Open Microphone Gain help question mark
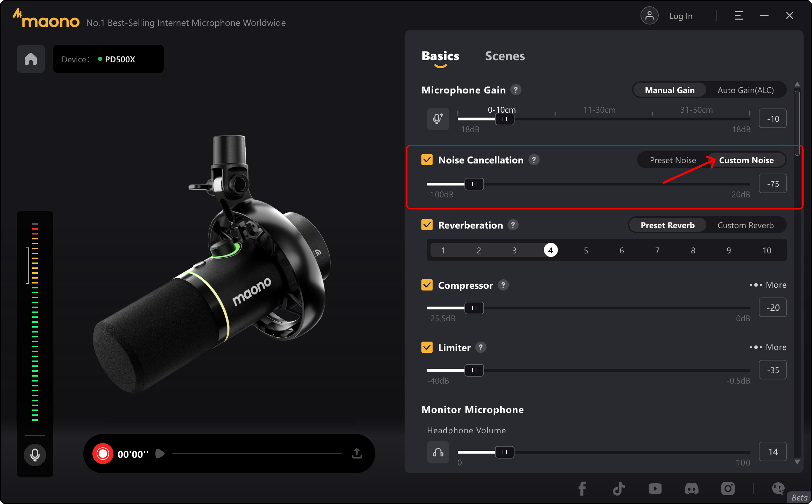 tap(516, 90)
